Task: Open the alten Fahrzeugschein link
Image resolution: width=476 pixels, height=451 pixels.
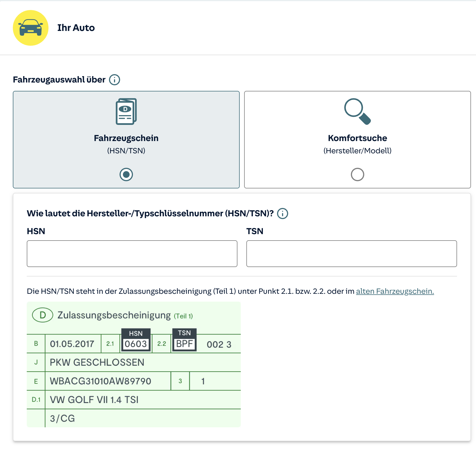Action: (x=395, y=291)
